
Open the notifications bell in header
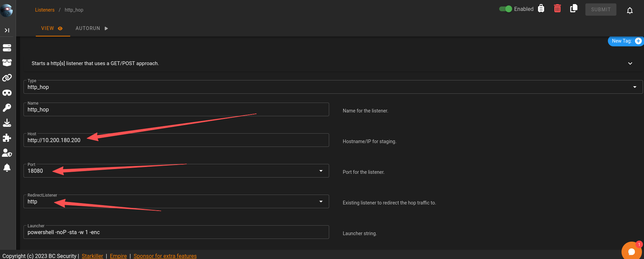(630, 11)
